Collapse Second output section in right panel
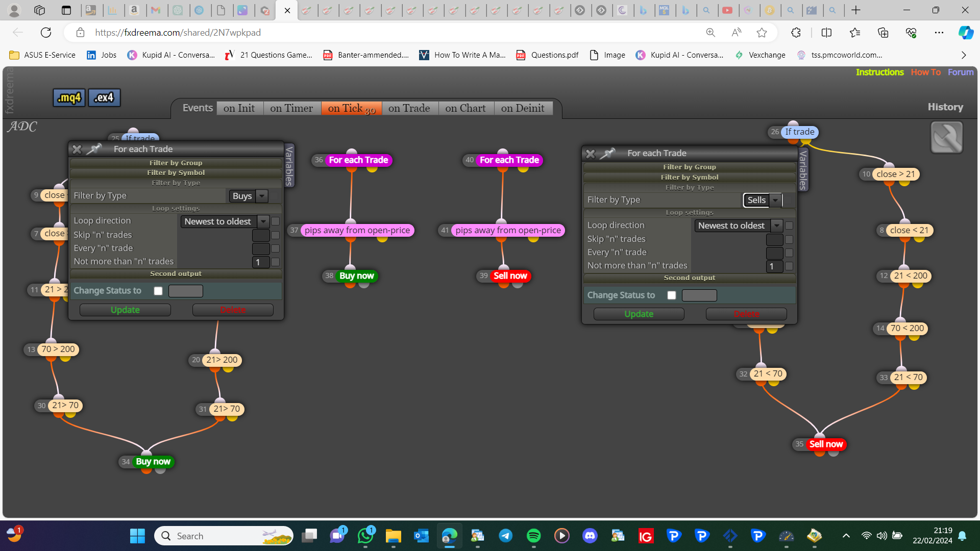The height and width of the screenshot is (551, 980). click(x=690, y=278)
